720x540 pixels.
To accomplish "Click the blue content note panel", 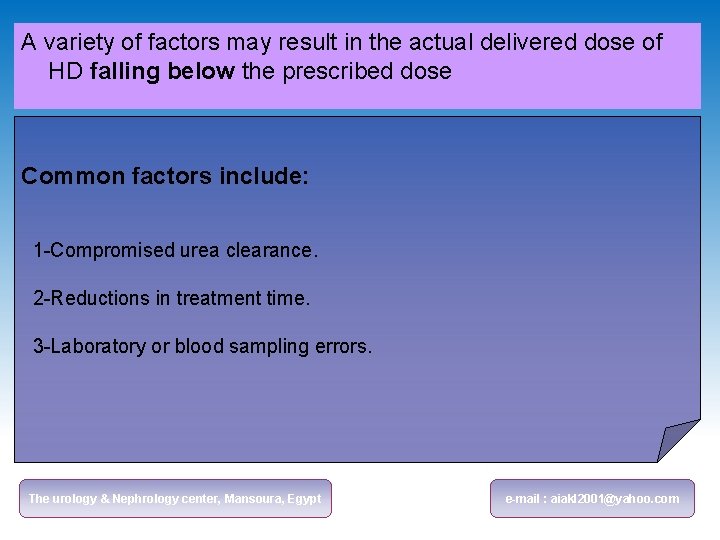I will tap(357, 289).
